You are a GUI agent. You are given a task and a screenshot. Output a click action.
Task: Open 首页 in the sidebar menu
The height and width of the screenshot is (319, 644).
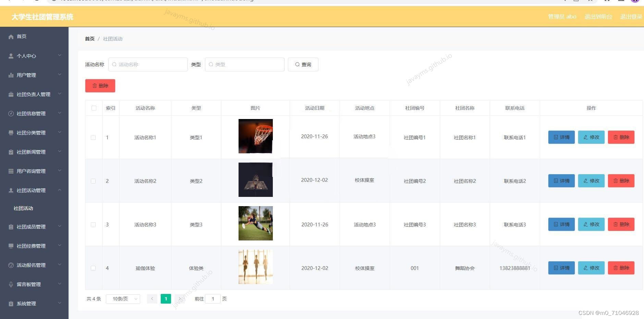(x=34, y=36)
